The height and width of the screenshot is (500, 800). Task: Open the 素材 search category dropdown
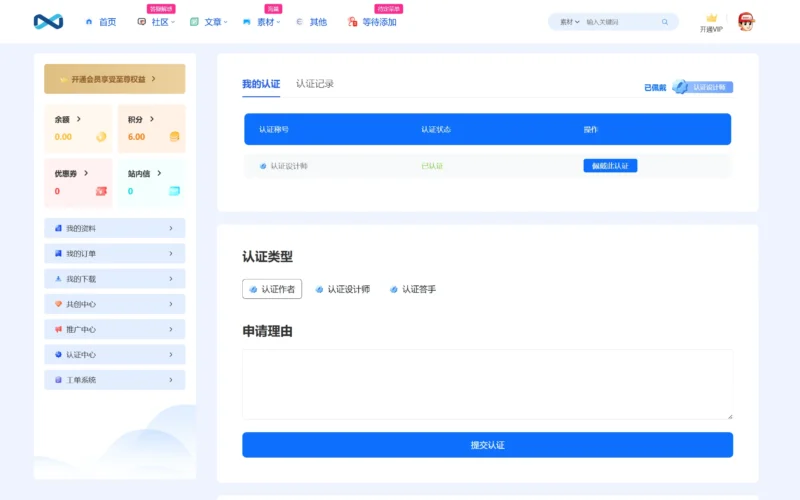(569, 22)
